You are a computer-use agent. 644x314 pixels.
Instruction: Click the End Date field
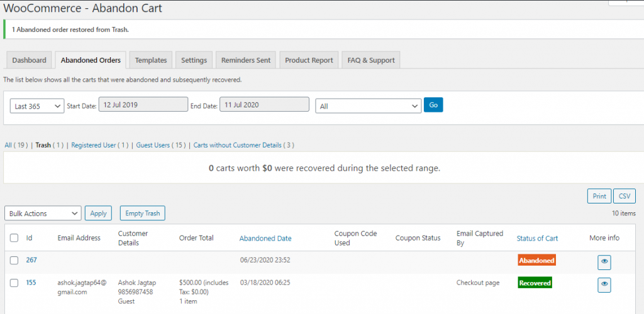(265, 104)
